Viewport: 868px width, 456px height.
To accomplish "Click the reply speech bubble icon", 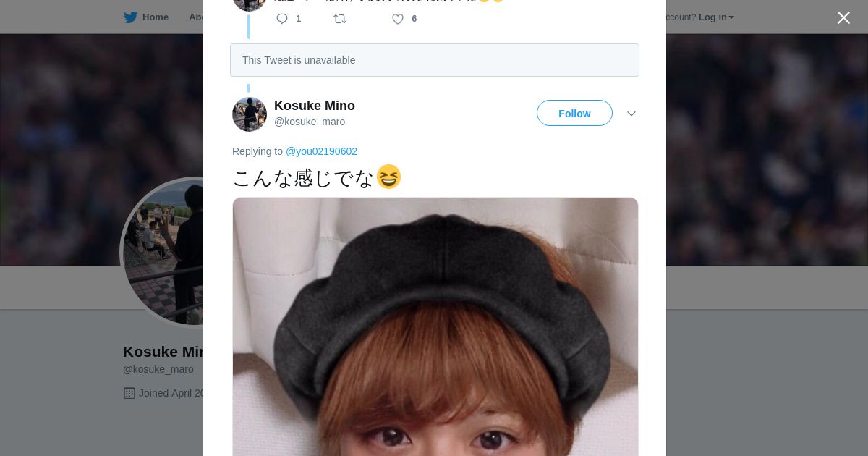I will pyautogui.click(x=282, y=19).
